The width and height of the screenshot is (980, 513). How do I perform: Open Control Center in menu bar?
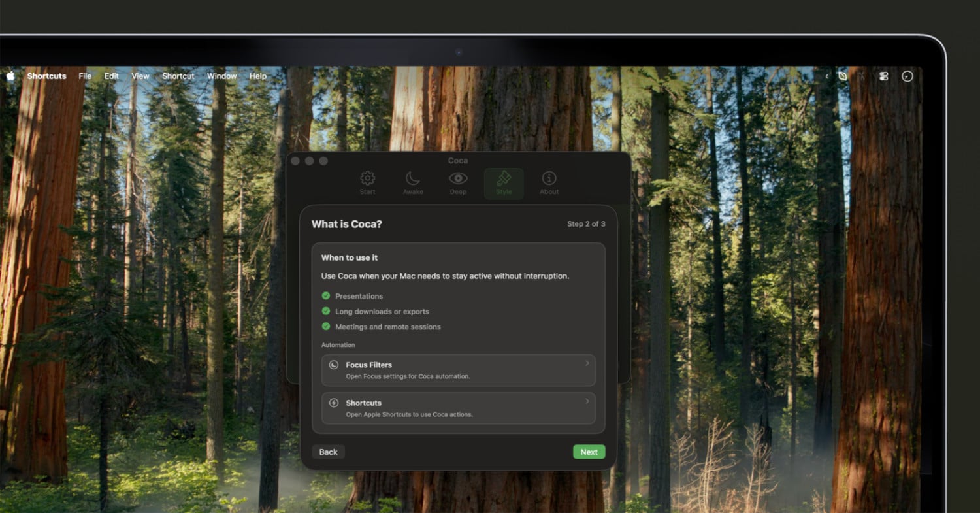point(884,76)
